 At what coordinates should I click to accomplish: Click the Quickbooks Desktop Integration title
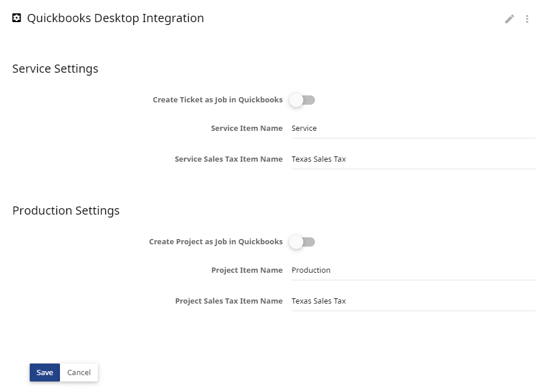(x=115, y=18)
